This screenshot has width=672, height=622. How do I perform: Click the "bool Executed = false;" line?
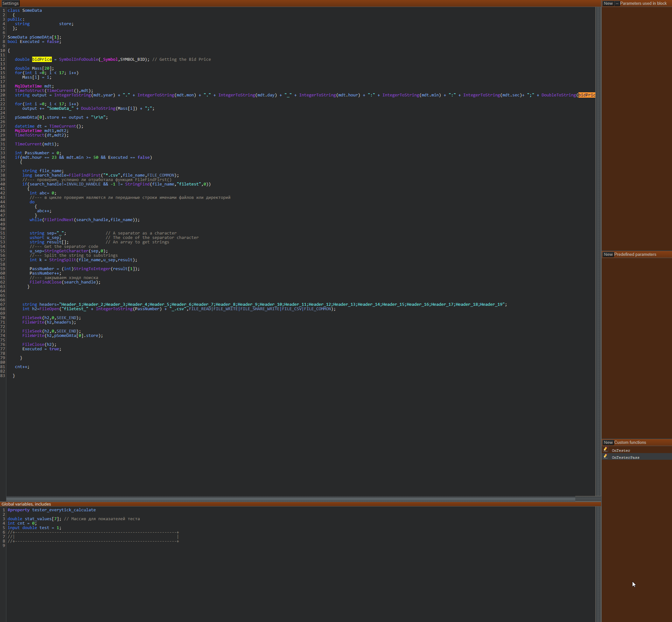[x=34, y=42]
